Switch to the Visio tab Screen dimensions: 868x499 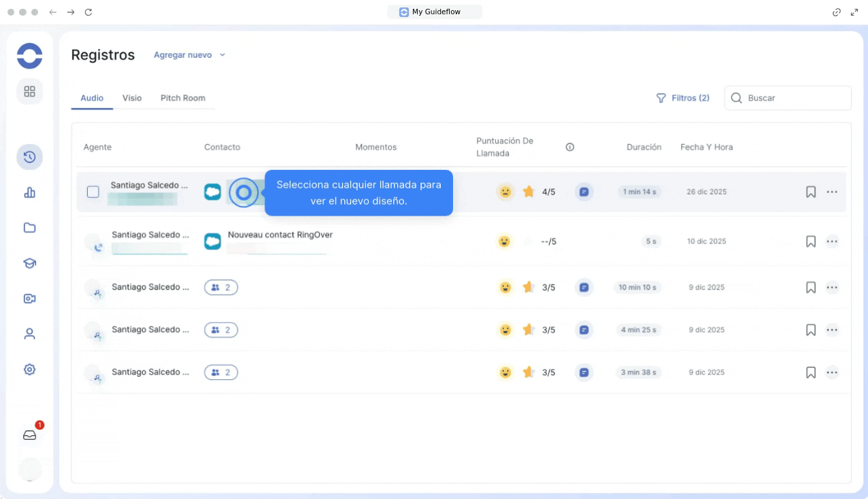(x=132, y=98)
